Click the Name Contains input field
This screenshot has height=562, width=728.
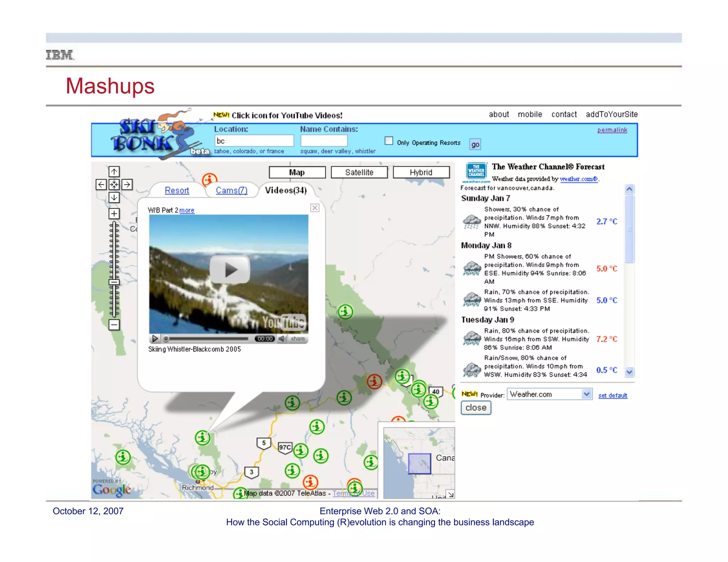point(324,141)
